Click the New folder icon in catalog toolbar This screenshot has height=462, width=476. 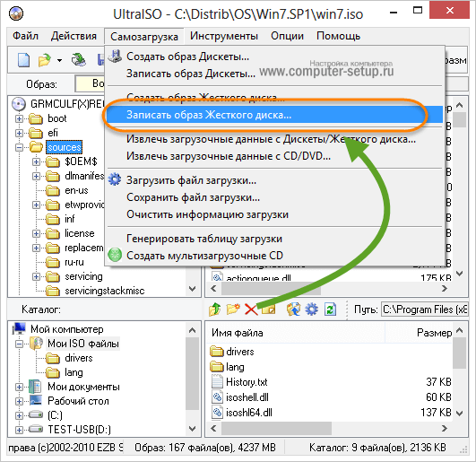pos(233,309)
